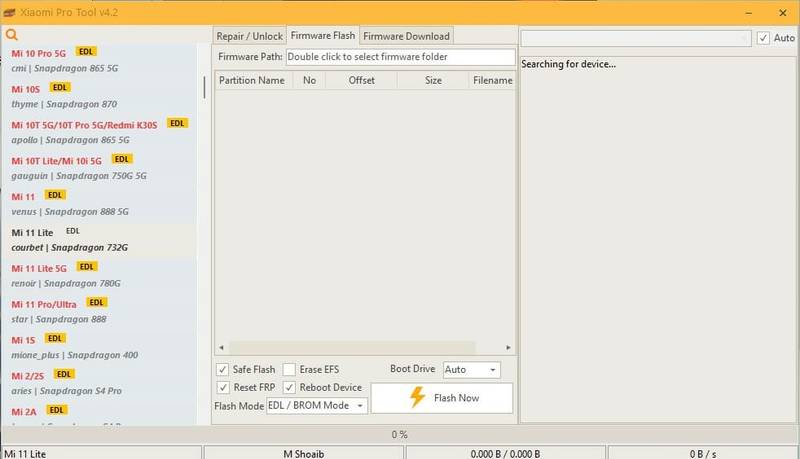The width and height of the screenshot is (800, 459).
Task: Click the EDL badge beside Mi 11 venus
Action: [55, 195]
